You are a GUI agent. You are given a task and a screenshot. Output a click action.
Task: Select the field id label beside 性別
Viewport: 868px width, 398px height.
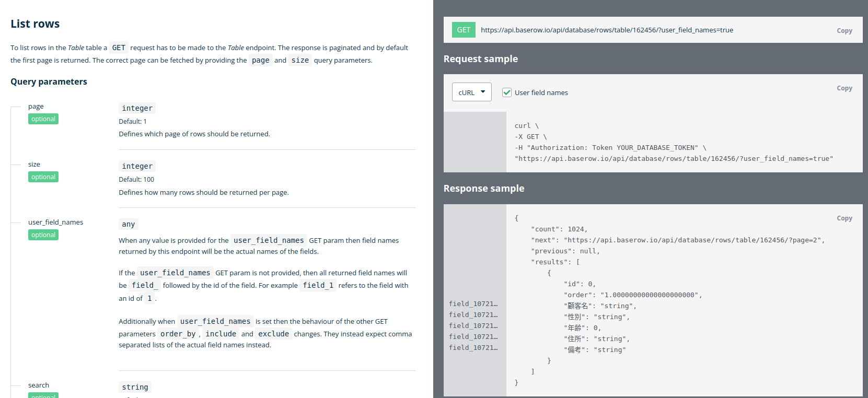pos(473,315)
